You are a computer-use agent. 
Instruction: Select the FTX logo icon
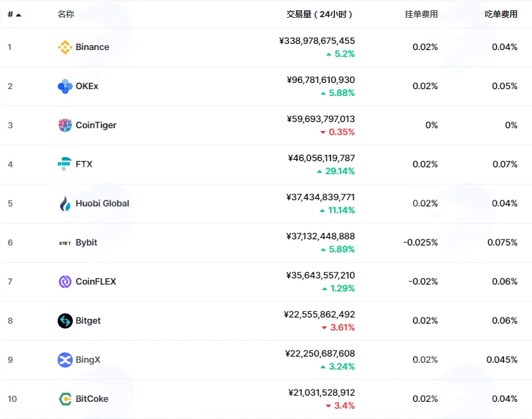coord(65,164)
